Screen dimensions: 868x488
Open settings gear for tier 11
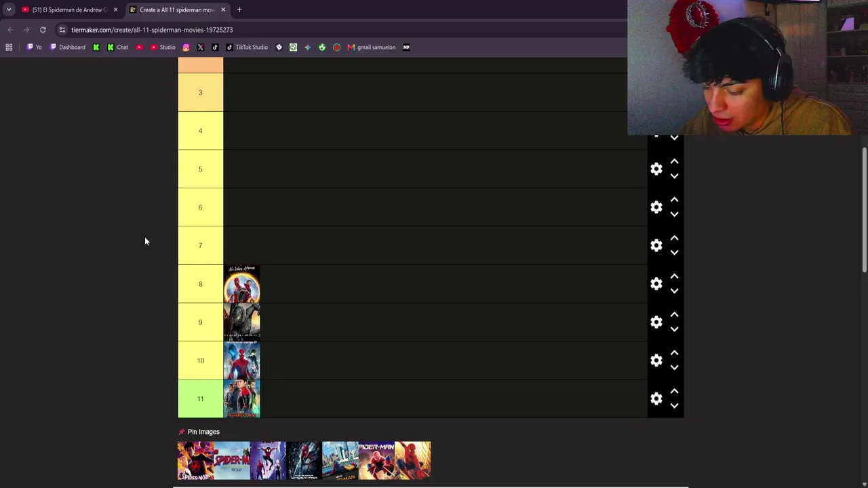(x=656, y=399)
